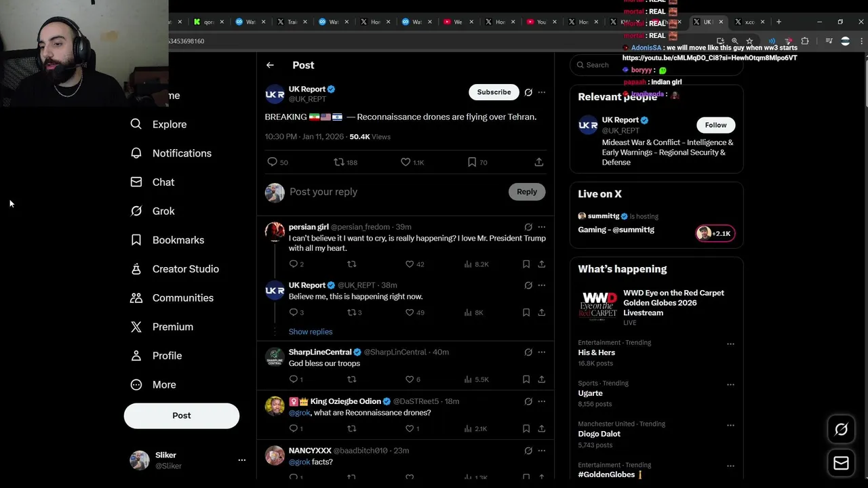Image resolution: width=868 pixels, height=488 pixels.
Task: Share SharpLineCentral's reply
Action: [x=541, y=380]
